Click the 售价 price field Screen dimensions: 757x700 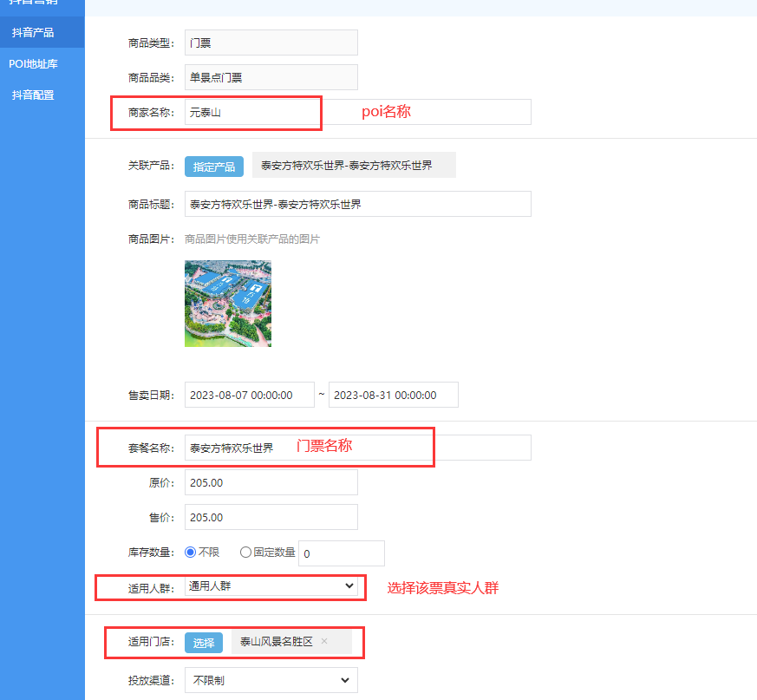[271, 517]
